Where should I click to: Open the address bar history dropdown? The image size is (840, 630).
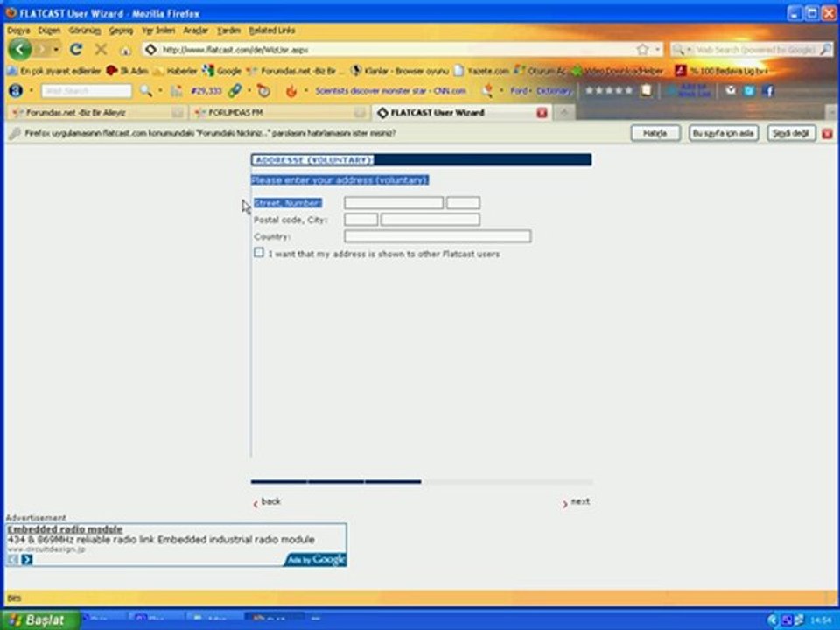[x=657, y=50]
